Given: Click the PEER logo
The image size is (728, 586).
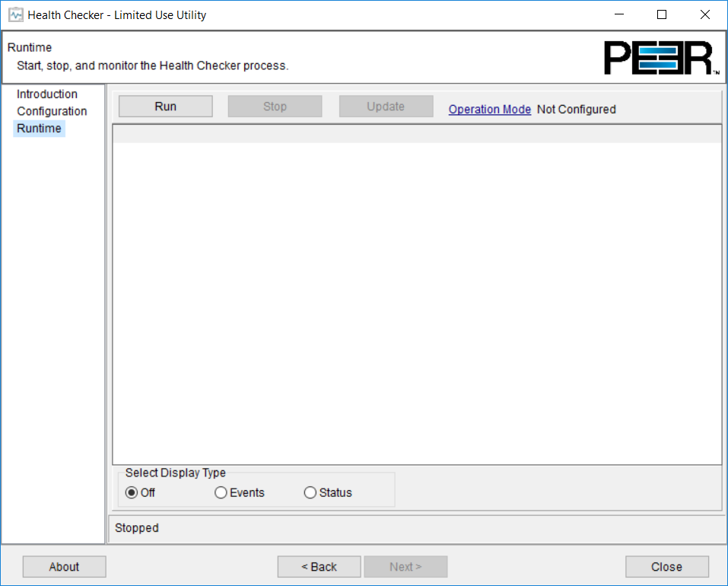Looking at the screenshot, I should pos(661,56).
